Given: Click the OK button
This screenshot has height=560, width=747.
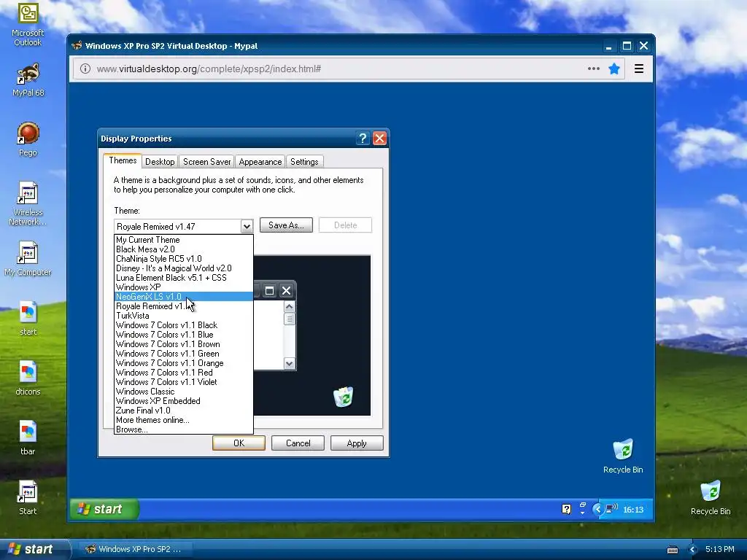Looking at the screenshot, I should pos(239,443).
